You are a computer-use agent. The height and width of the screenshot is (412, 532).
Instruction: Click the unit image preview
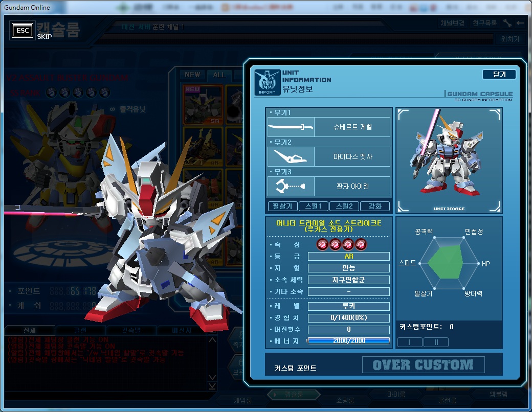point(449,161)
